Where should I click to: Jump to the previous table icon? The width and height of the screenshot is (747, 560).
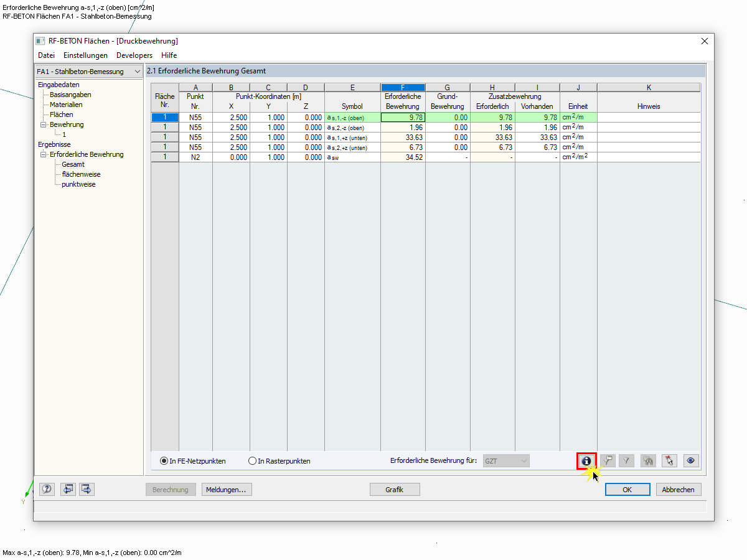[68, 489]
